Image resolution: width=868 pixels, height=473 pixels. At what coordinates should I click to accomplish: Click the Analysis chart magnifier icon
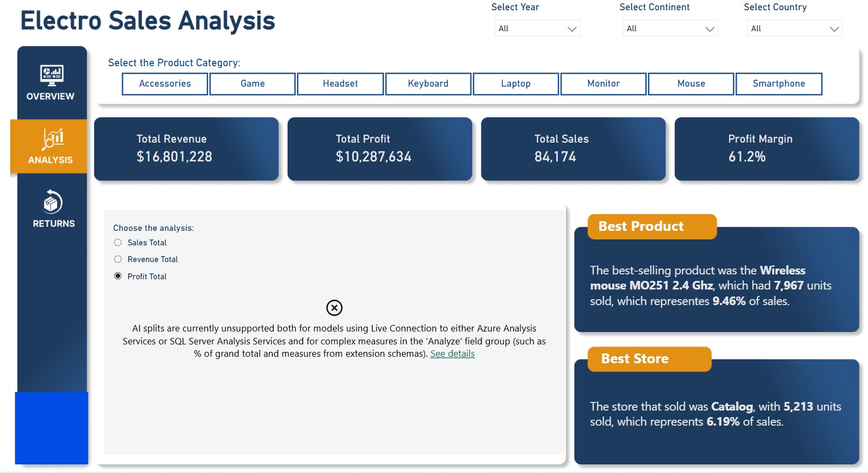tap(52, 139)
